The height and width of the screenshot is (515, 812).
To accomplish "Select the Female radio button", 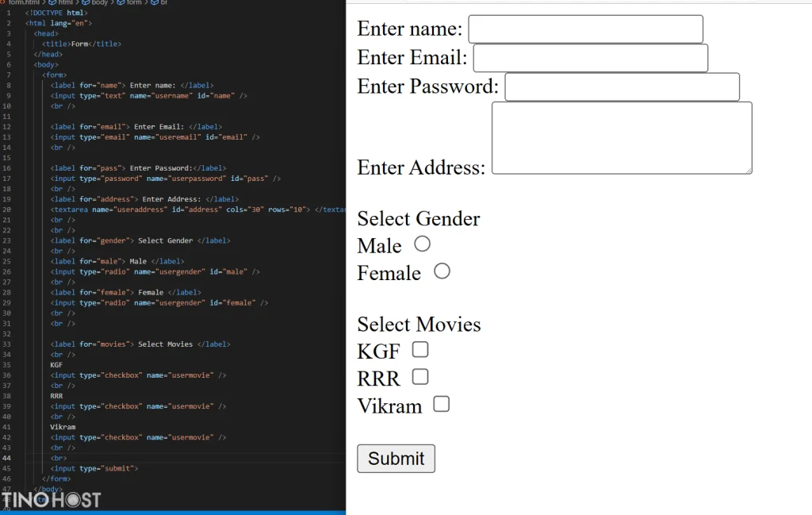I will (x=442, y=271).
